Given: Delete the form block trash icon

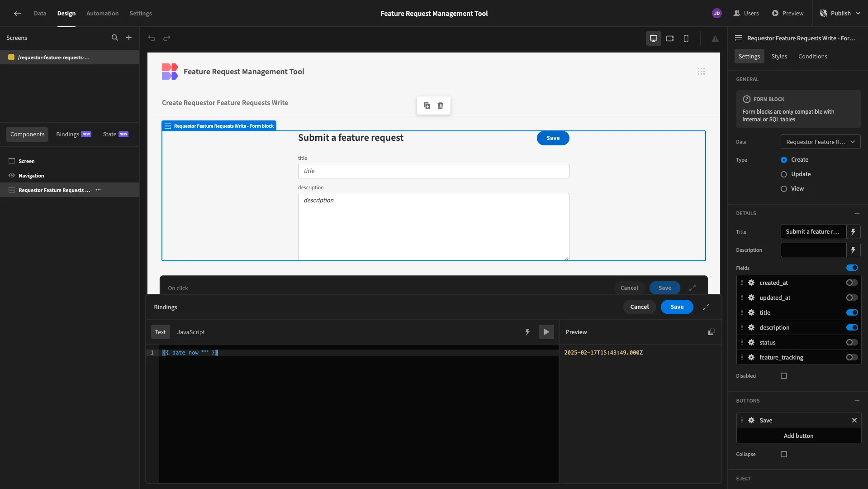Looking at the screenshot, I should [x=441, y=105].
